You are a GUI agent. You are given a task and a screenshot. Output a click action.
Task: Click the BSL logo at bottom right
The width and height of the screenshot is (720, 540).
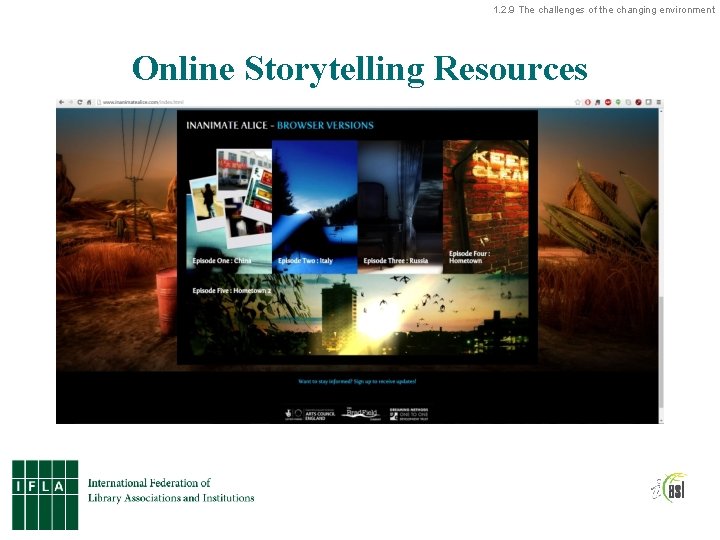pyautogui.click(x=669, y=488)
